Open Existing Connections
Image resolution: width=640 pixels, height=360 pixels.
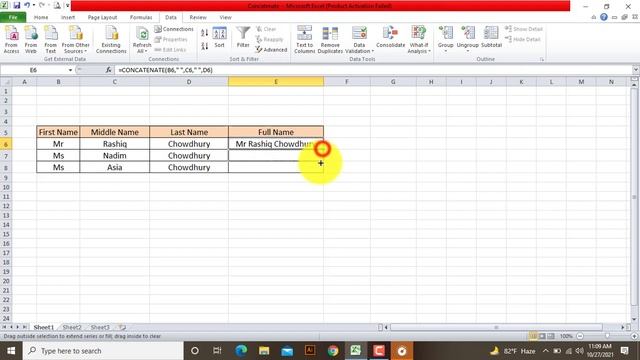111,39
